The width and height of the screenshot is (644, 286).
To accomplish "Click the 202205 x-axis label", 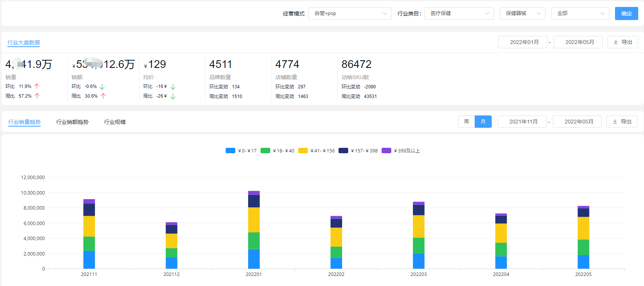I will pyautogui.click(x=583, y=274).
